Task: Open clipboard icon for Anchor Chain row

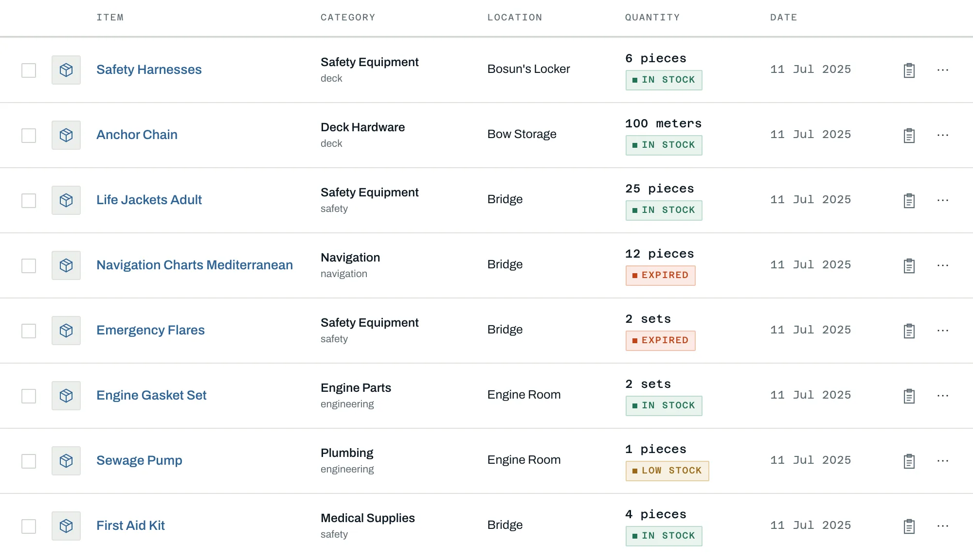Action: pyautogui.click(x=909, y=135)
